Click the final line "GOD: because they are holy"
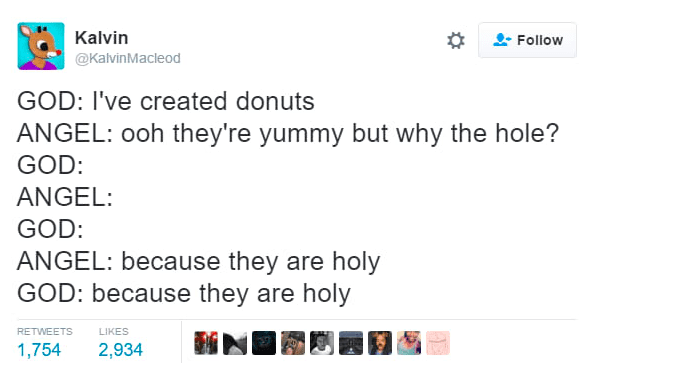This screenshot has width=676, height=372. click(184, 294)
